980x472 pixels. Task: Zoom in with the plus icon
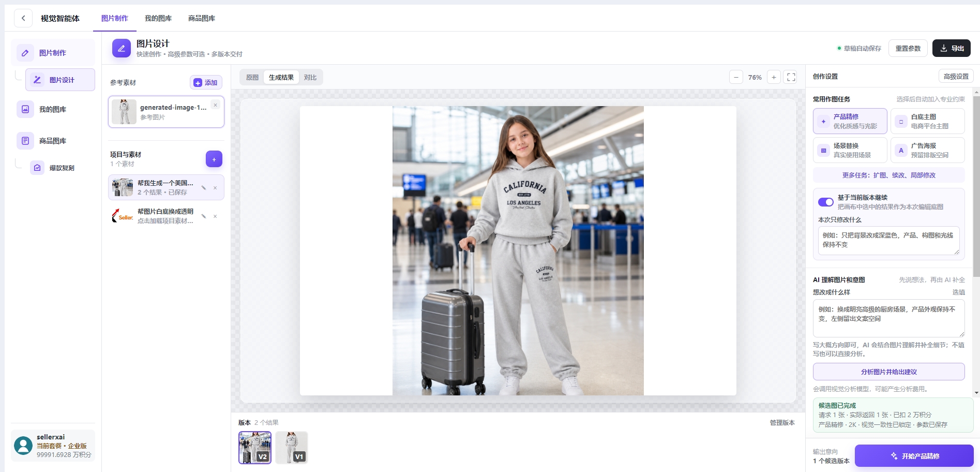point(774,77)
